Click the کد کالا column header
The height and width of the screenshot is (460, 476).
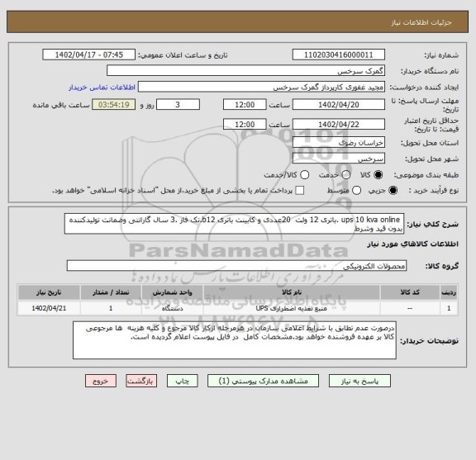pyautogui.click(x=410, y=292)
